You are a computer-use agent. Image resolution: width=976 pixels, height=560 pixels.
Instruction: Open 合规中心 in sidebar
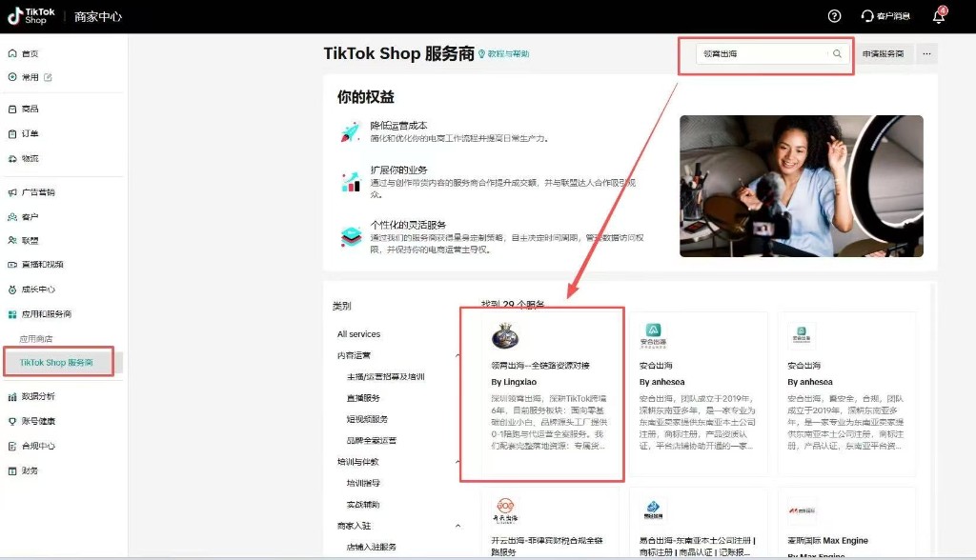[38, 446]
